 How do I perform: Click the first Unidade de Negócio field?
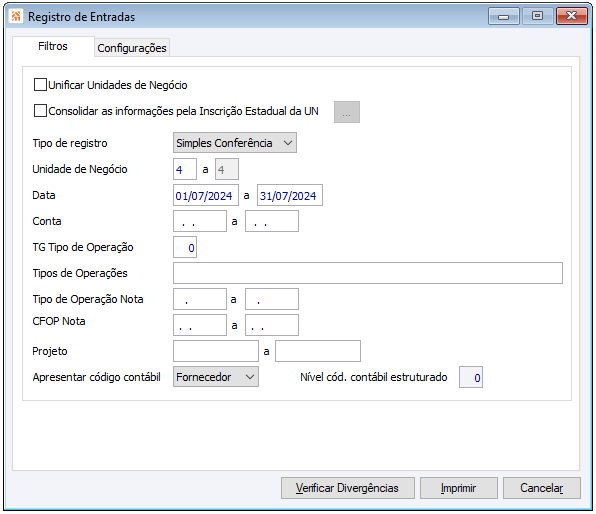[x=185, y=169]
